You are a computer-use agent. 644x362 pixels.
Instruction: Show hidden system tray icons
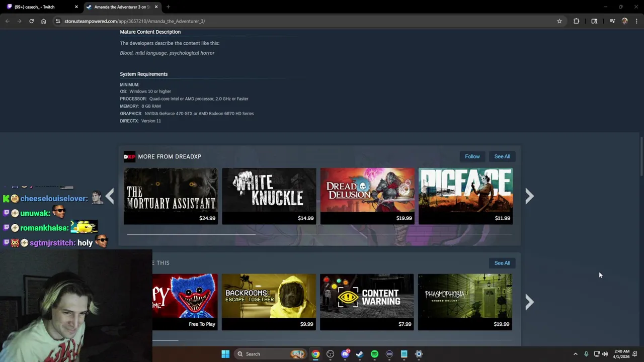tap(575, 354)
